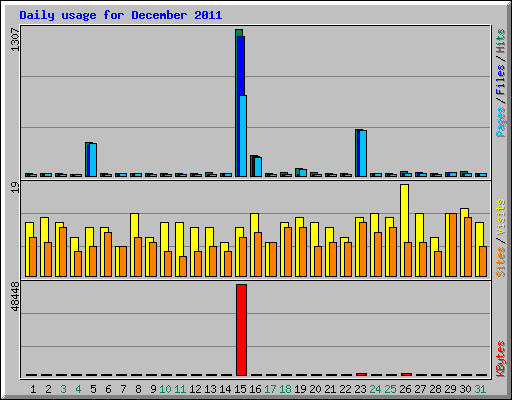This screenshot has width=512, height=400.
Task: Select the cyan Pages bar for day 16
Action: tap(258, 167)
